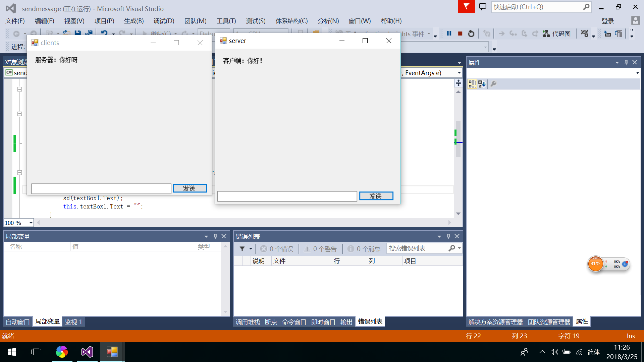Click the message text box in clients window
Image resolution: width=644 pixels, height=362 pixels.
click(101, 189)
